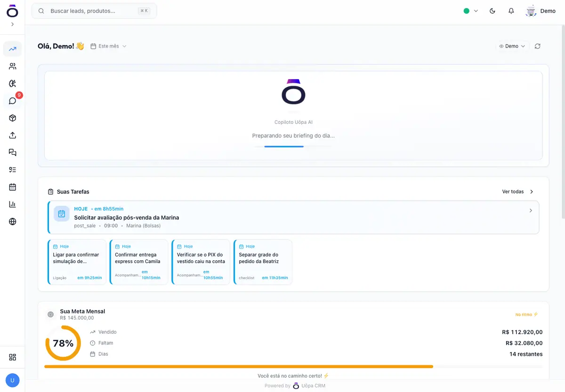Open the products box icon in sidebar
This screenshot has width=565, height=392.
point(12,118)
